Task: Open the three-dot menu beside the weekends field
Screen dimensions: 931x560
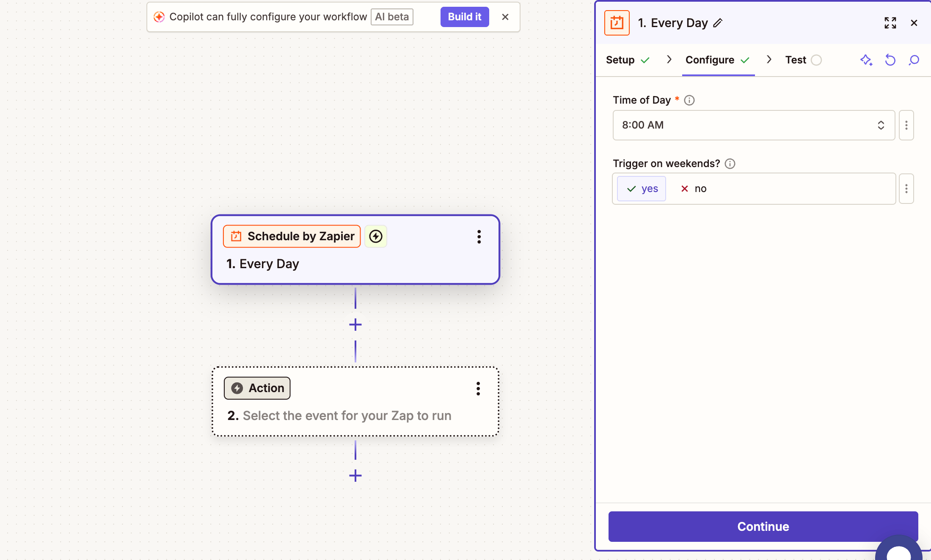Action: pos(906,189)
